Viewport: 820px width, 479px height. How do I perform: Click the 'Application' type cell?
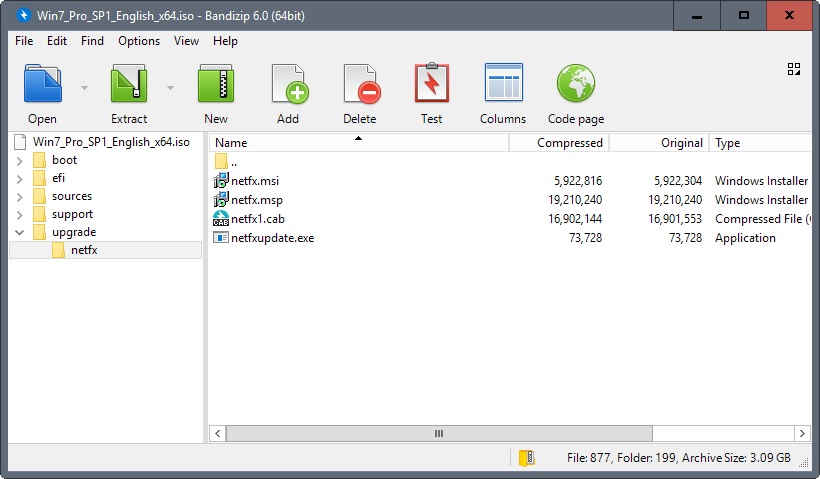pyautogui.click(x=745, y=238)
